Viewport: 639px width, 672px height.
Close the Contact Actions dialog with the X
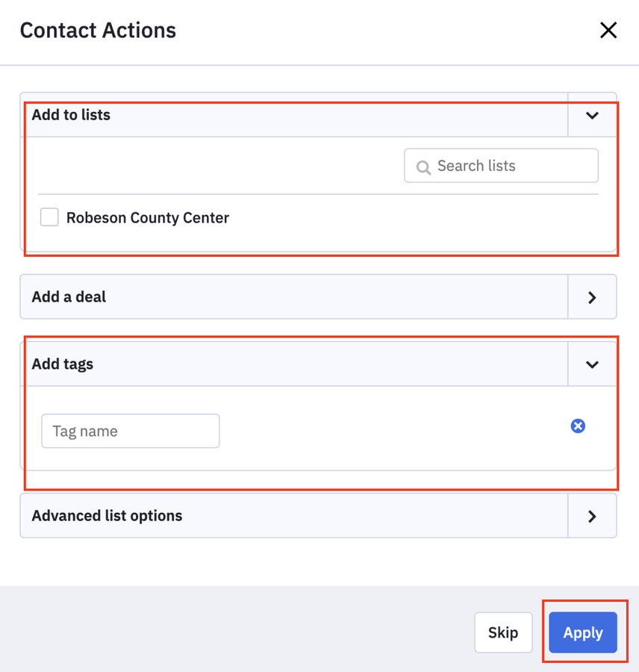[608, 30]
